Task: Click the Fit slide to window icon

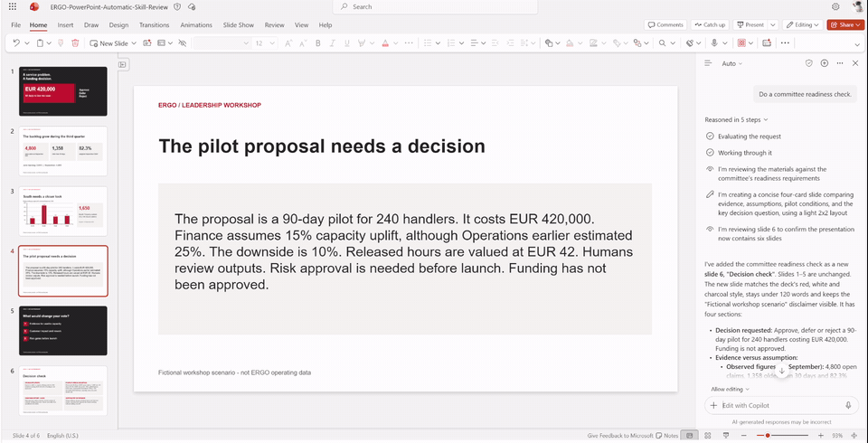Action: (x=853, y=436)
